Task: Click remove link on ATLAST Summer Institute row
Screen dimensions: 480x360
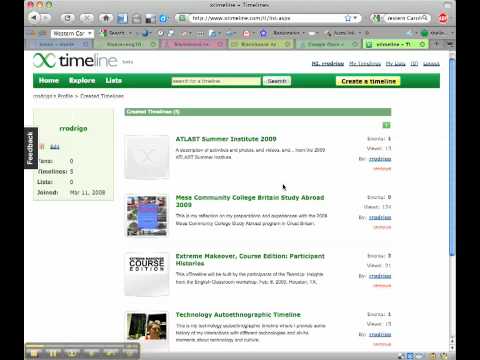Action: point(382,169)
